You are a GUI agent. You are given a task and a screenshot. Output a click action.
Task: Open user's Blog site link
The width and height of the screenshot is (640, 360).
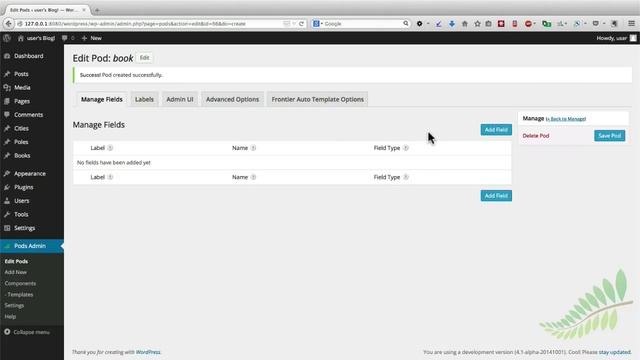point(36,38)
